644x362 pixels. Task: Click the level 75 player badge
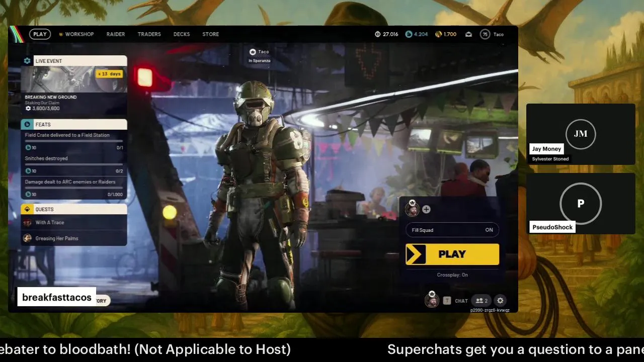pos(485,34)
